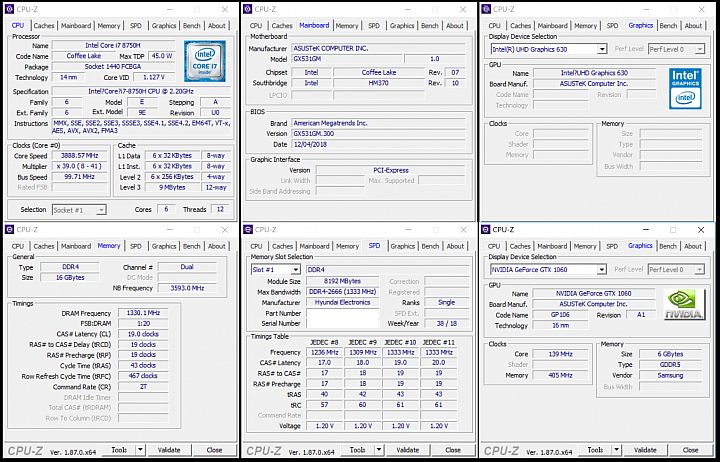Click Threads value 12
Image resolution: width=720 pixels, height=462 pixels.
[x=220, y=209]
